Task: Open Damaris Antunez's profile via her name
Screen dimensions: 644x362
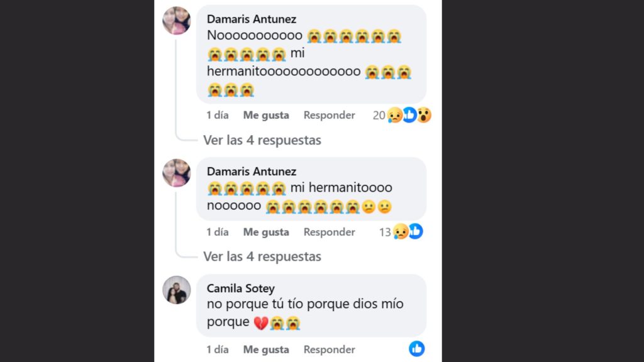Action: [x=251, y=19]
